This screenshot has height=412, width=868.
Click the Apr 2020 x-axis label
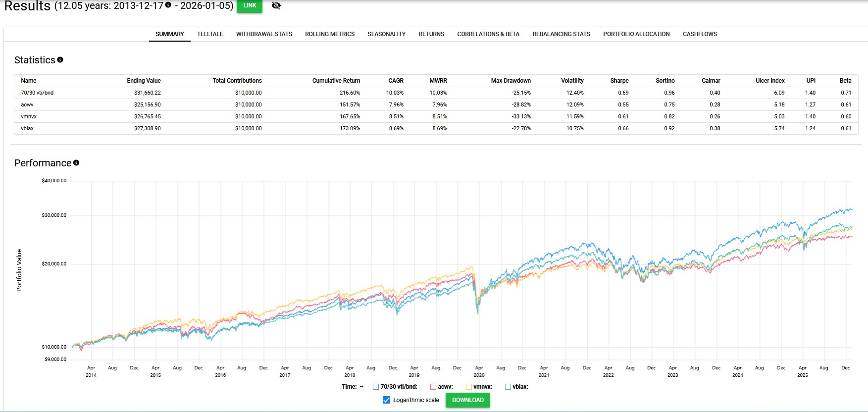pos(479,371)
